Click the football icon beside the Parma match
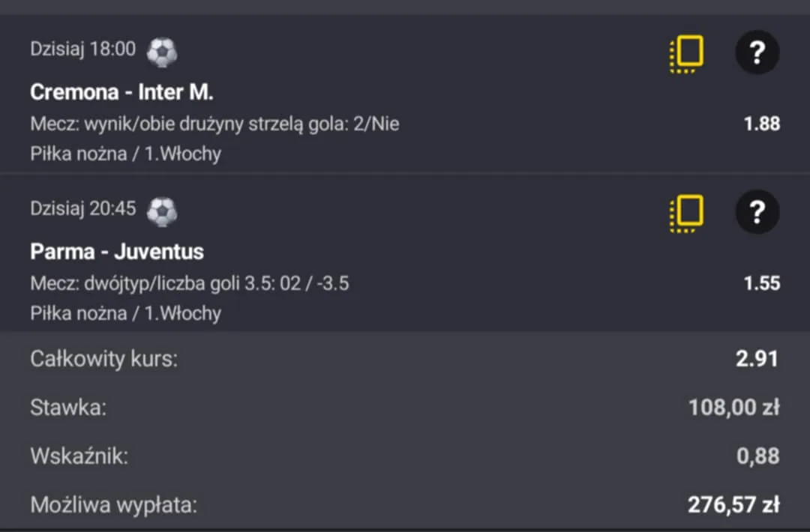This screenshot has height=532, width=810. [x=162, y=211]
